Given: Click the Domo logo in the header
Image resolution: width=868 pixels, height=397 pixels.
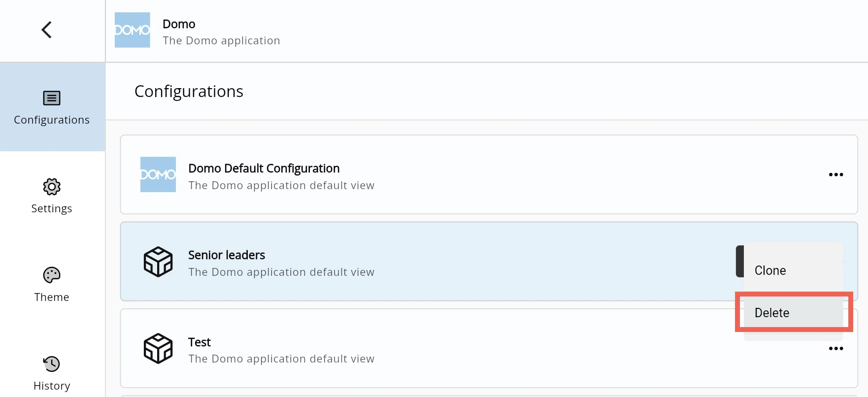Looking at the screenshot, I should [133, 30].
